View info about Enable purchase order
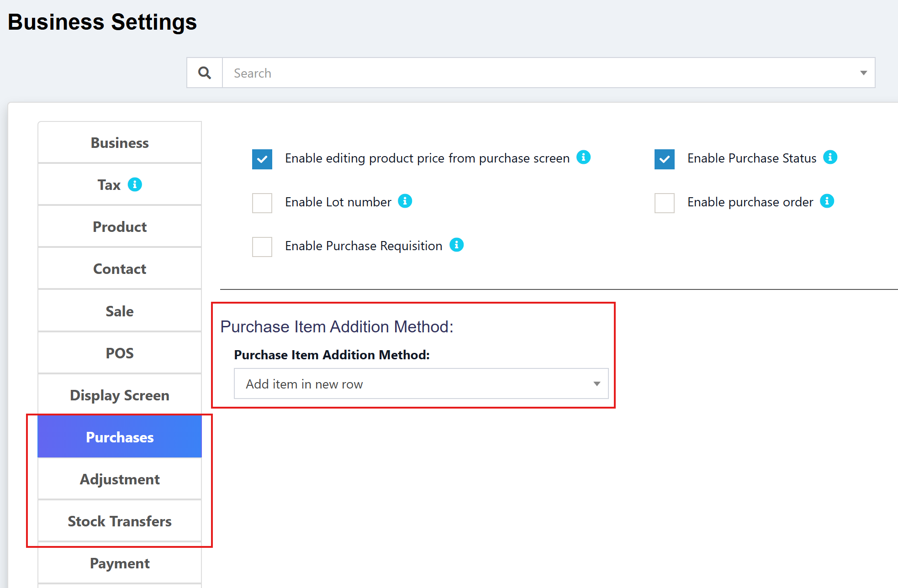Viewport: 898px width, 588px height. [x=827, y=200]
